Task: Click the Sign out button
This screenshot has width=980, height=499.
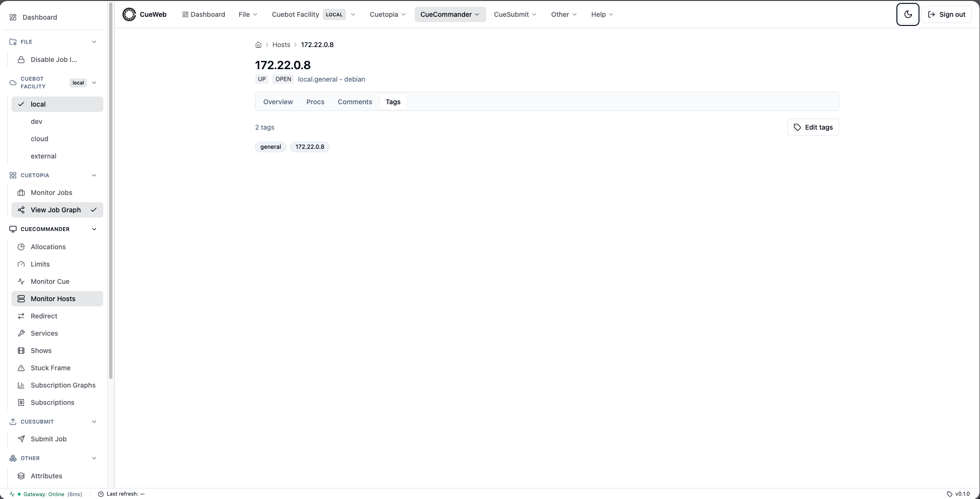Action: 946,14
